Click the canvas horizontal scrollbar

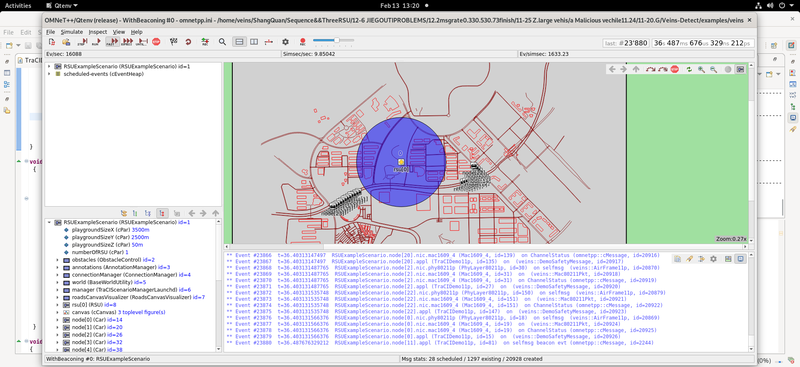point(486,246)
